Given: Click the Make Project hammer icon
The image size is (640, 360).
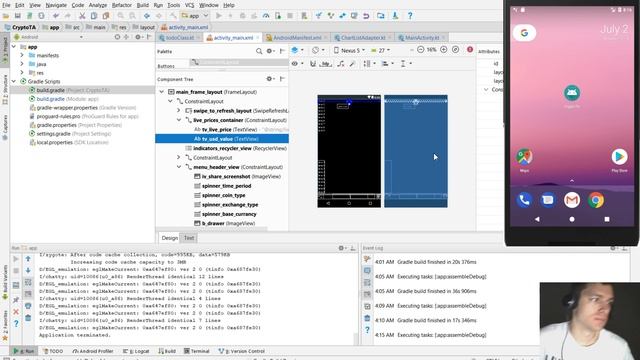Looking at the screenshot, I should coord(173,16).
